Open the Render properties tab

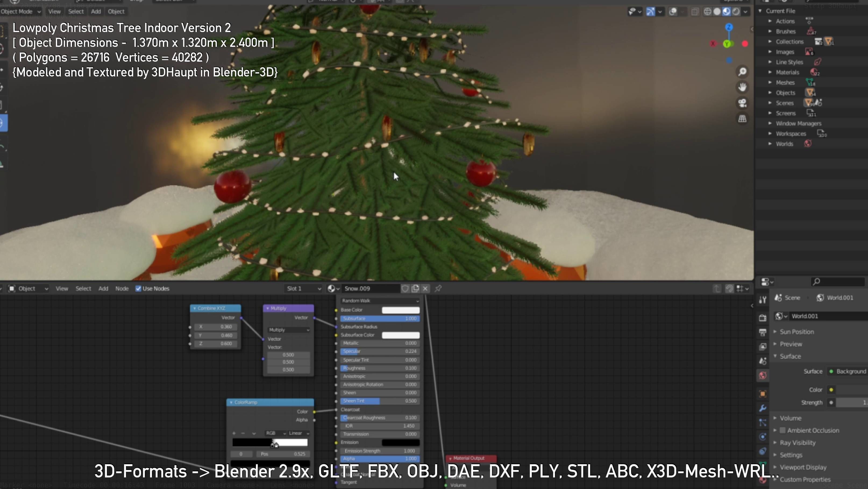(763, 318)
